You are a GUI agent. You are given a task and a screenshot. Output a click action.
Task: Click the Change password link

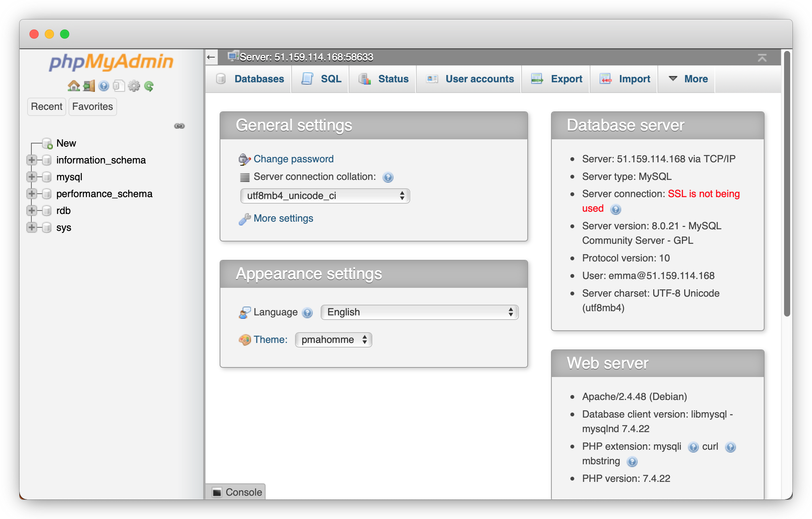[293, 159]
